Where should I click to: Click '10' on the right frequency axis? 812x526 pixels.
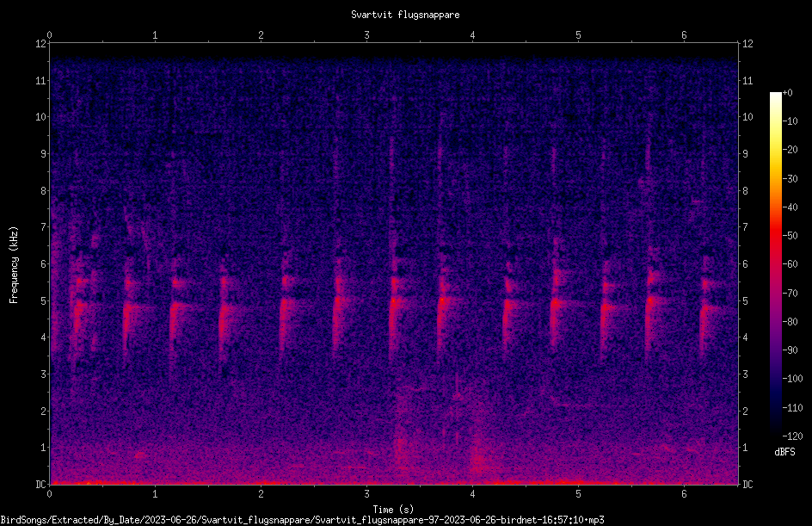(x=747, y=117)
